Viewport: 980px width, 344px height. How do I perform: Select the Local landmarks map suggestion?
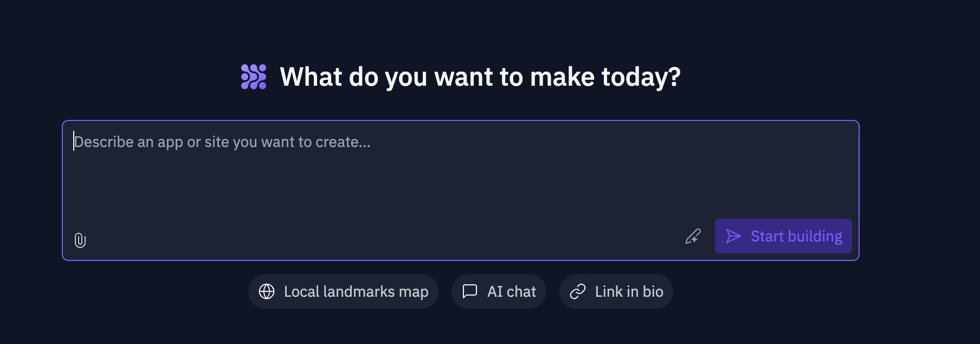point(343,291)
